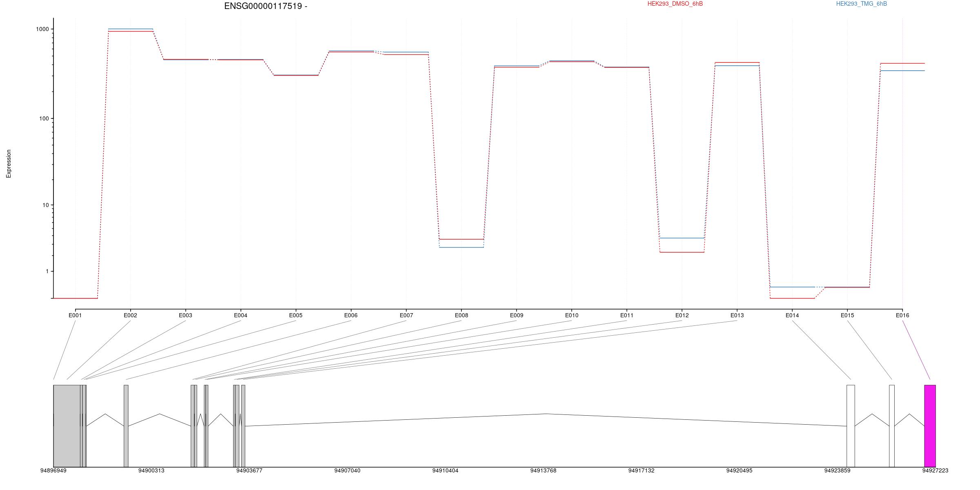The height and width of the screenshot is (490, 980).
Task: Select exon label E005
Action: pos(296,315)
